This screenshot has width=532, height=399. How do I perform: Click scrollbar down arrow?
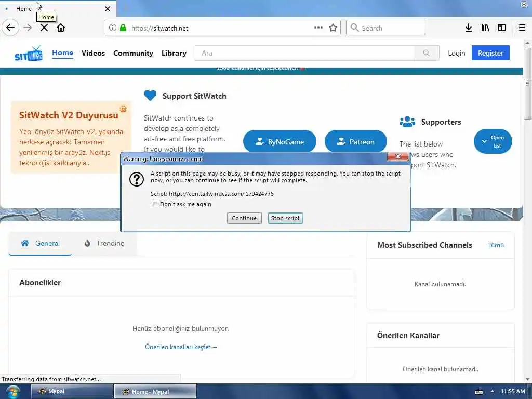527,379
